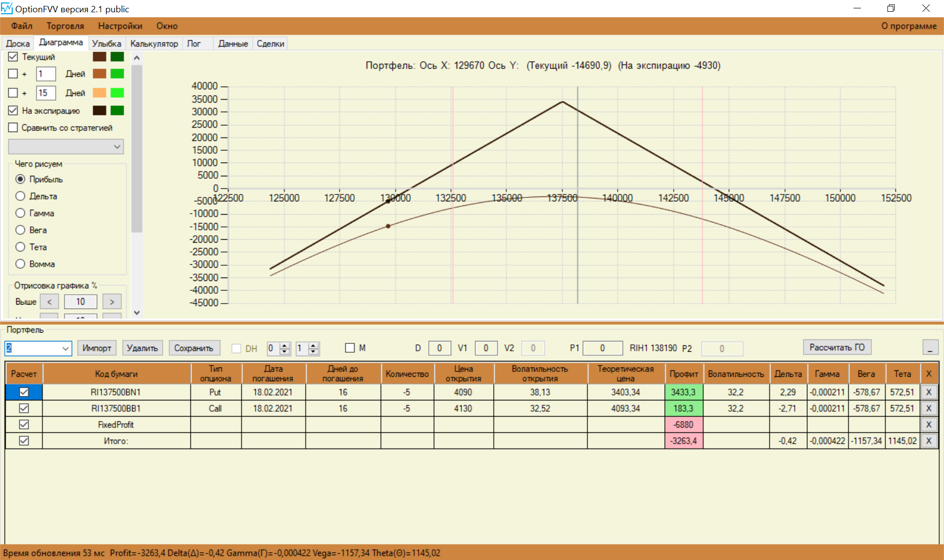Image resolution: width=944 pixels, height=560 pixels.
Task: Remove the RI137500BB1 Call row via X
Action: pos(928,408)
